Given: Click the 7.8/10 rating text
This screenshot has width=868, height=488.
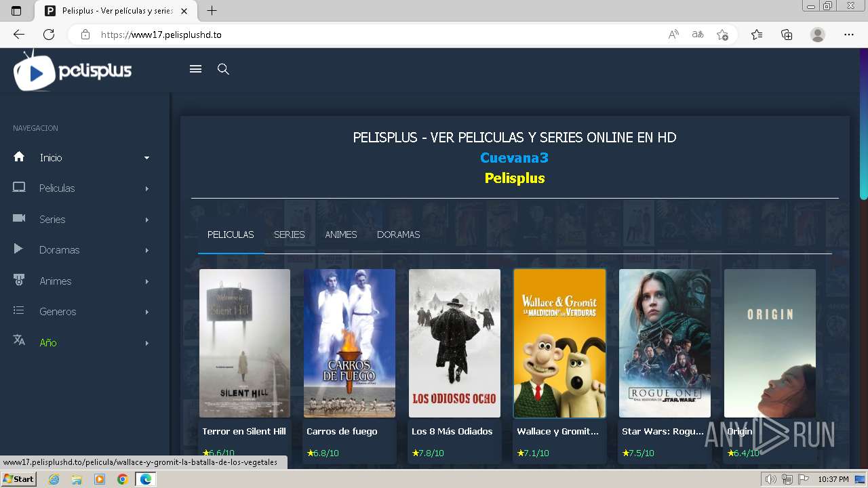Looking at the screenshot, I should [x=431, y=453].
